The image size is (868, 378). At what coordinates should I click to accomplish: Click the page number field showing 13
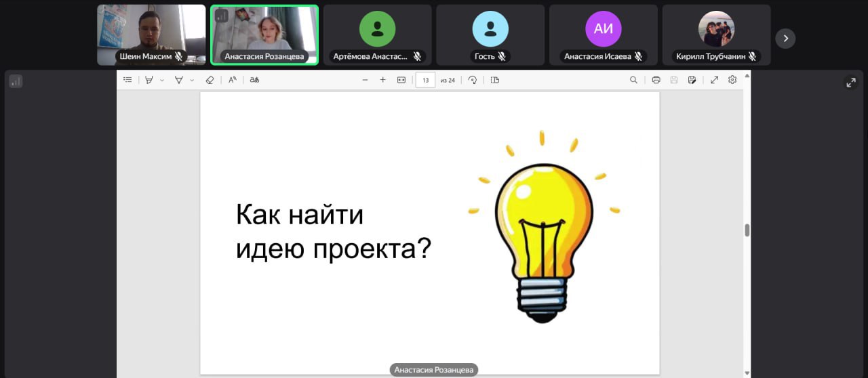(x=425, y=80)
